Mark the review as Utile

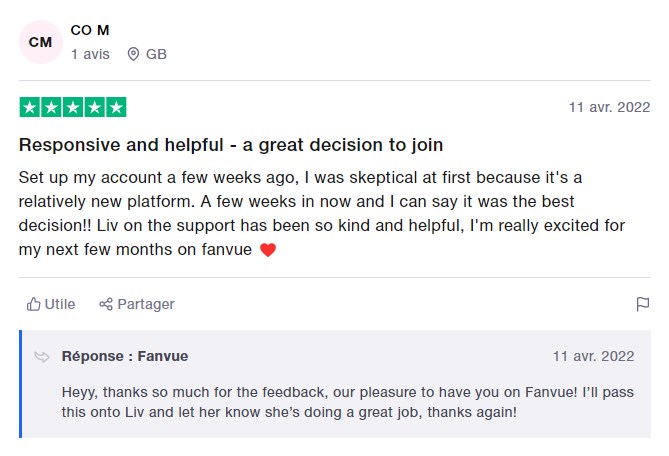51,304
